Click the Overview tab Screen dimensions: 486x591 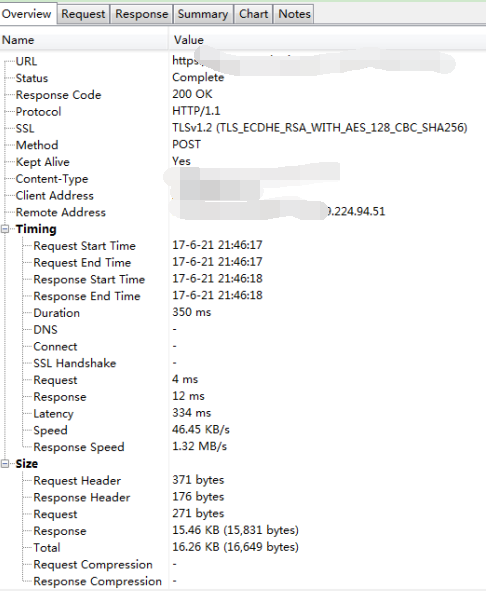click(x=26, y=14)
